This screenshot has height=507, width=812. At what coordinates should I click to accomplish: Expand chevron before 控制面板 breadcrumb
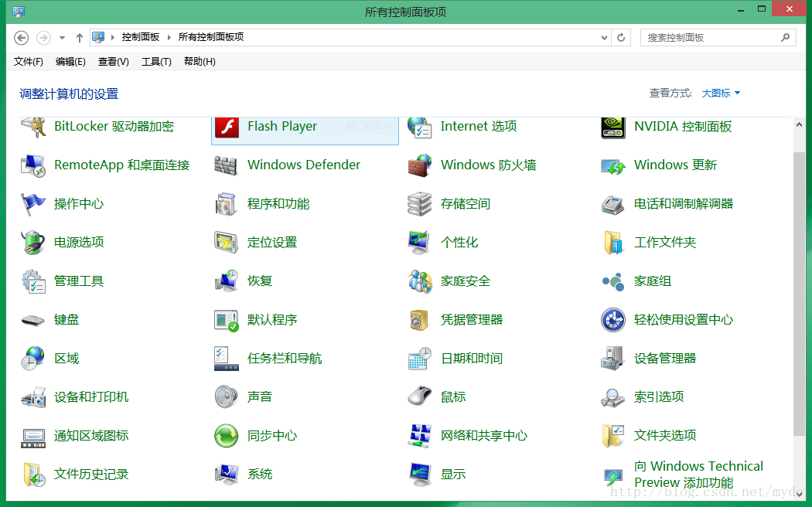tap(112, 37)
